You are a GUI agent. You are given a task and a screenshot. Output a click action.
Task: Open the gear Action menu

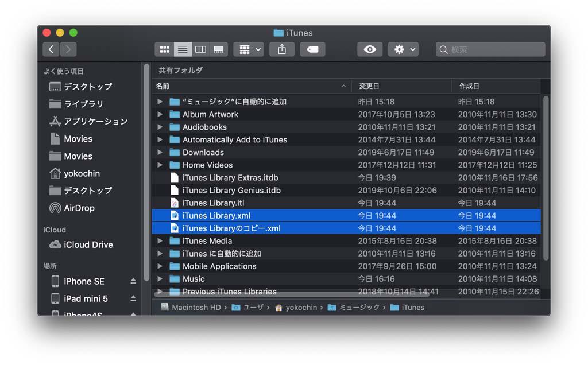(x=404, y=49)
